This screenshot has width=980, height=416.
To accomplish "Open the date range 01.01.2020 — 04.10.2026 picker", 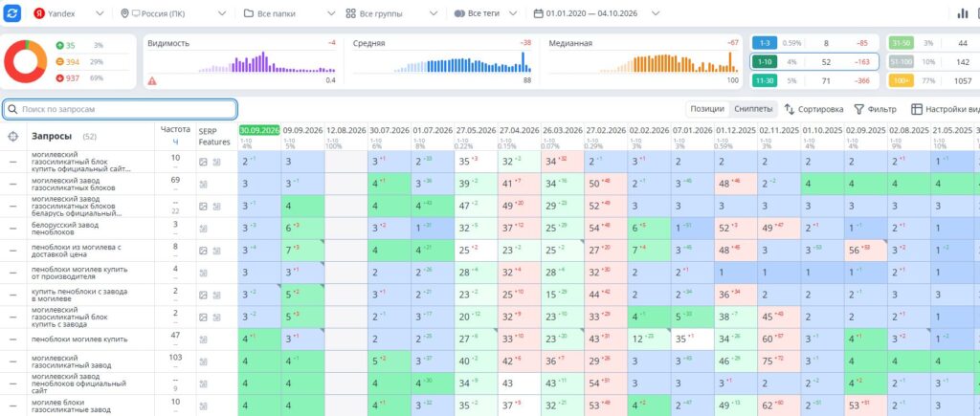I will 597,13.
